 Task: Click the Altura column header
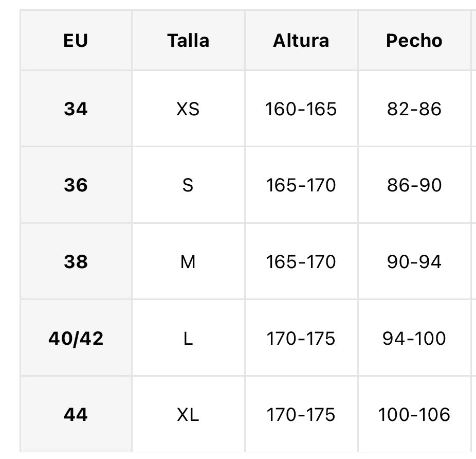[301, 41]
